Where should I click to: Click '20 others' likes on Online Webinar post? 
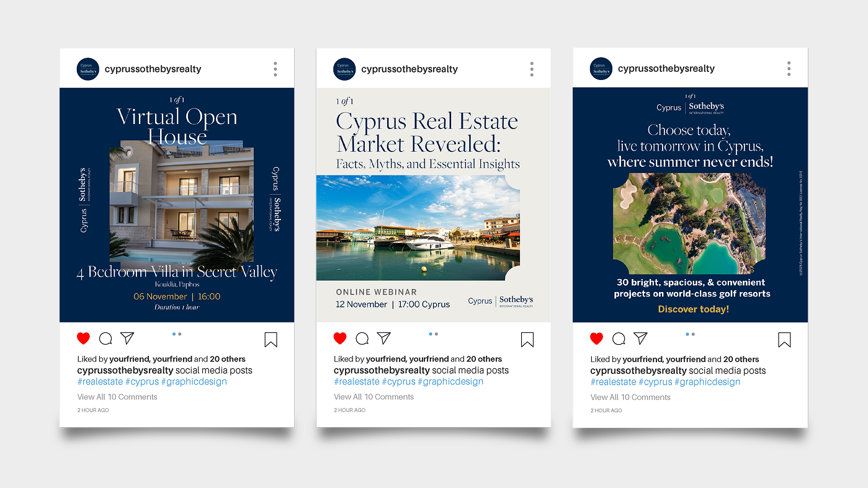point(485,359)
